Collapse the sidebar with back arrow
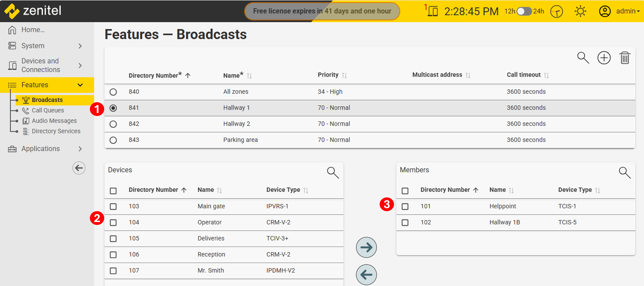The image size is (644, 286). (x=79, y=168)
